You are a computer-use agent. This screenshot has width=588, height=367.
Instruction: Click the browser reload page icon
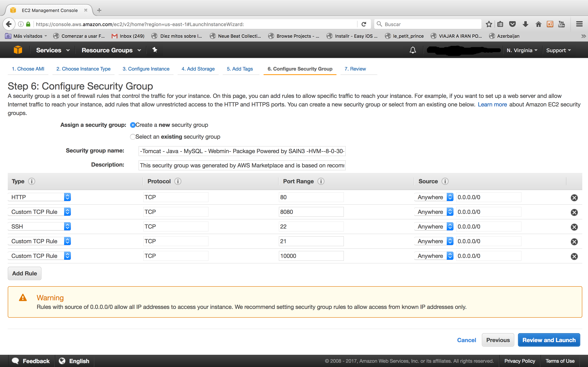364,24
